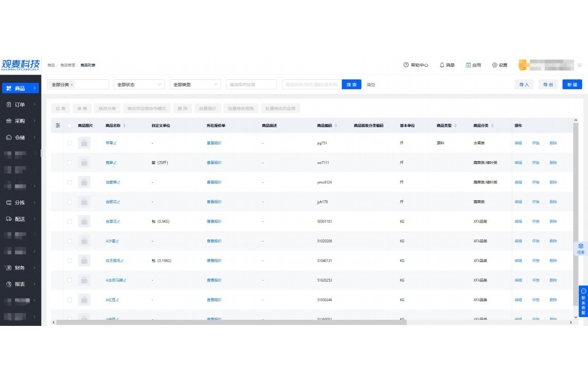The image size is (588, 382).
Task: Open the 请选择供应商 supplier selector
Action: (x=251, y=84)
